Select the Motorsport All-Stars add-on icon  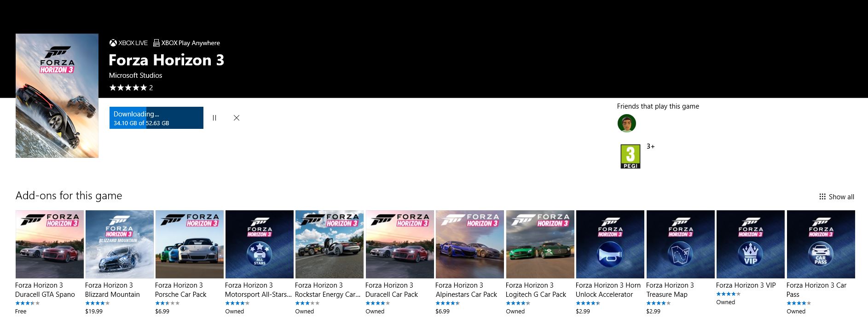[x=260, y=244]
